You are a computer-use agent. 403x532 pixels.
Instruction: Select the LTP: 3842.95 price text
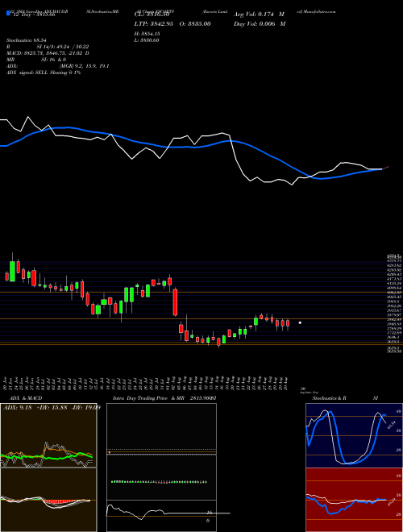[155, 23]
